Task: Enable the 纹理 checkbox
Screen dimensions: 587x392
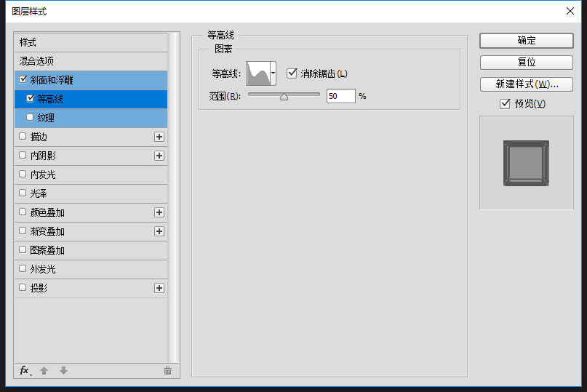Action: click(x=30, y=117)
